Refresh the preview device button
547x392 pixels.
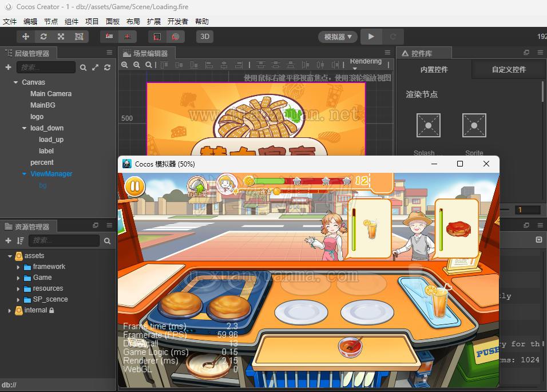[393, 37]
